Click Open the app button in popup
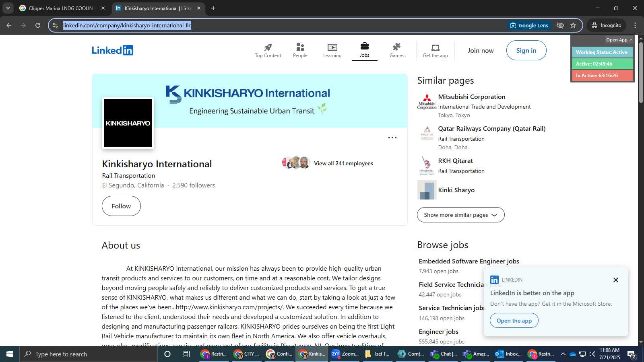 514,321
